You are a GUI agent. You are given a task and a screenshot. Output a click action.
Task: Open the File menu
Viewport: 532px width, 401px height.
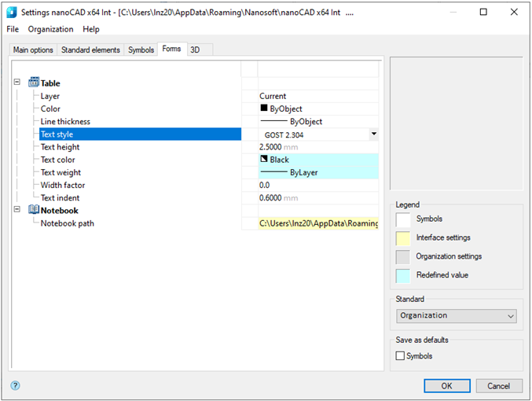[x=13, y=29]
